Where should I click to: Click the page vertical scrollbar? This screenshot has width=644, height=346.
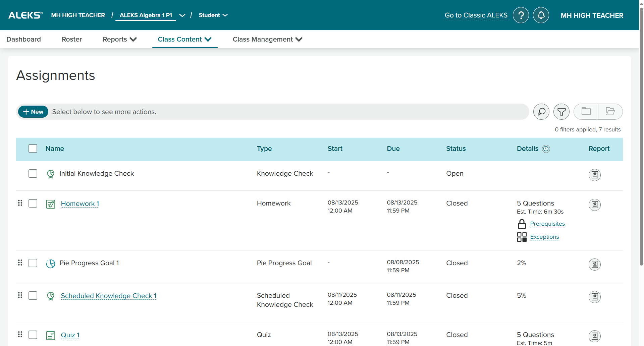(641, 134)
